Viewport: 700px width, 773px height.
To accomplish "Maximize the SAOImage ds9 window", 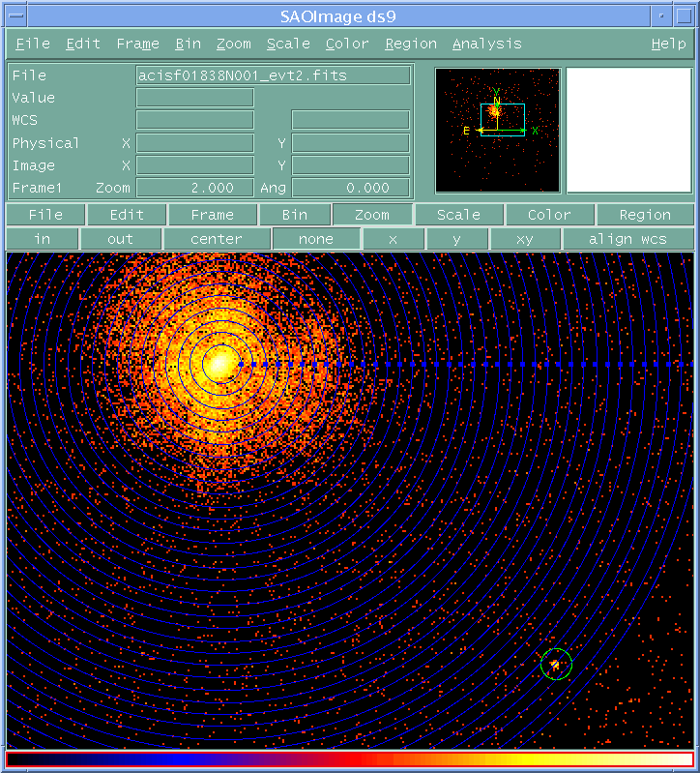I will pyautogui.click(x=684, y=16).
